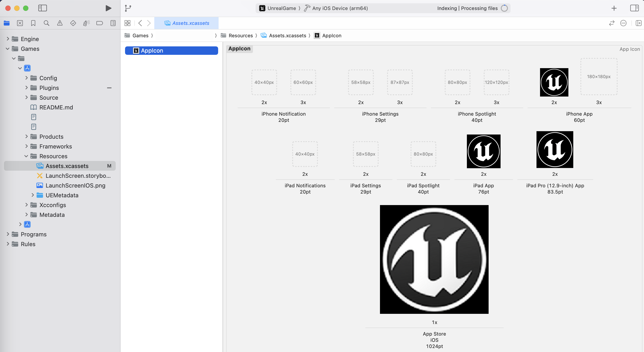
Task: Expand the Config folder
Action: (x=26, y=78)
